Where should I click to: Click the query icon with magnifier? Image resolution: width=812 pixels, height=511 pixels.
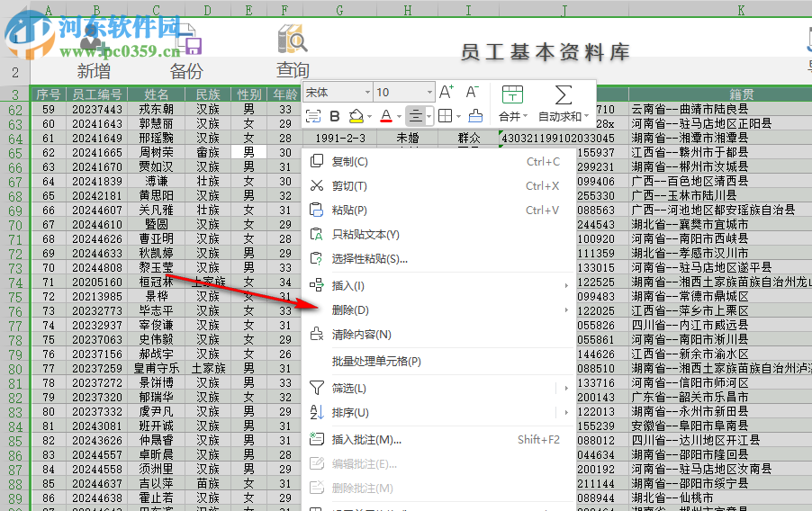(293, 40)
